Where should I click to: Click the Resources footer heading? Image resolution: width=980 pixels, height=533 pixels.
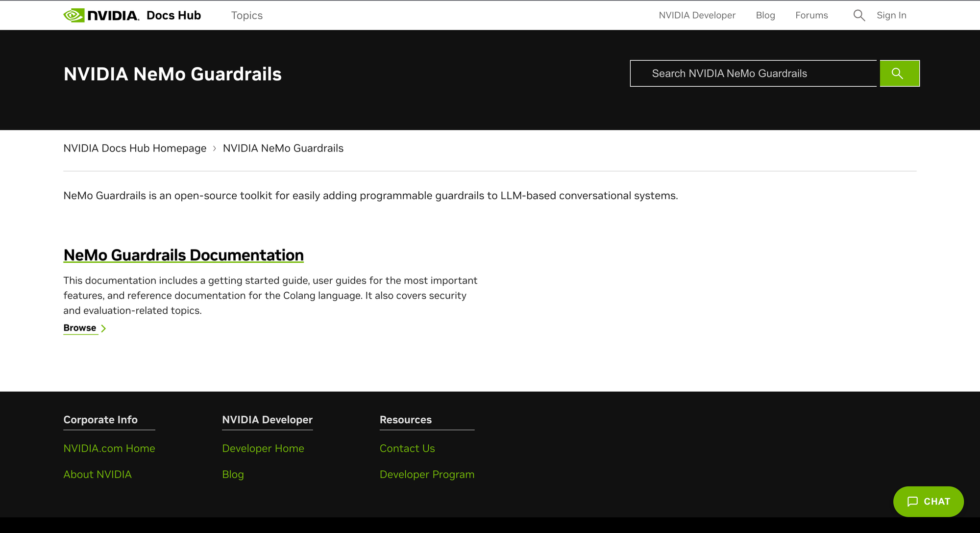[x=406, y=420]
